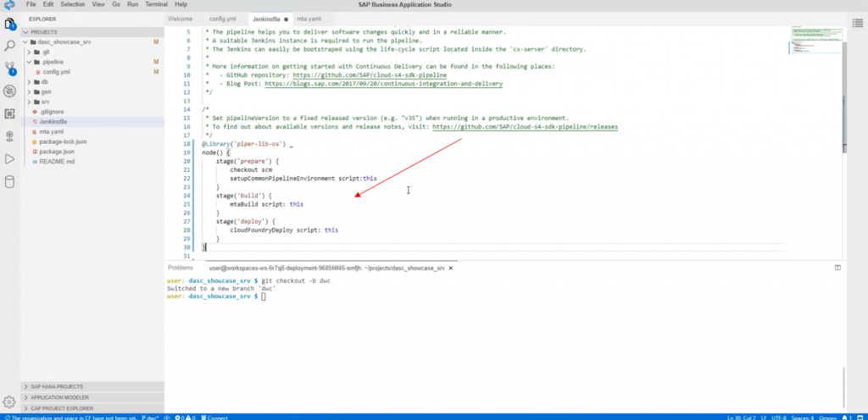Click the Ln 30, Col 2 cursor position indicator
Image resolution: width=868 pixels, height=420 pixels.
[741, 417]
